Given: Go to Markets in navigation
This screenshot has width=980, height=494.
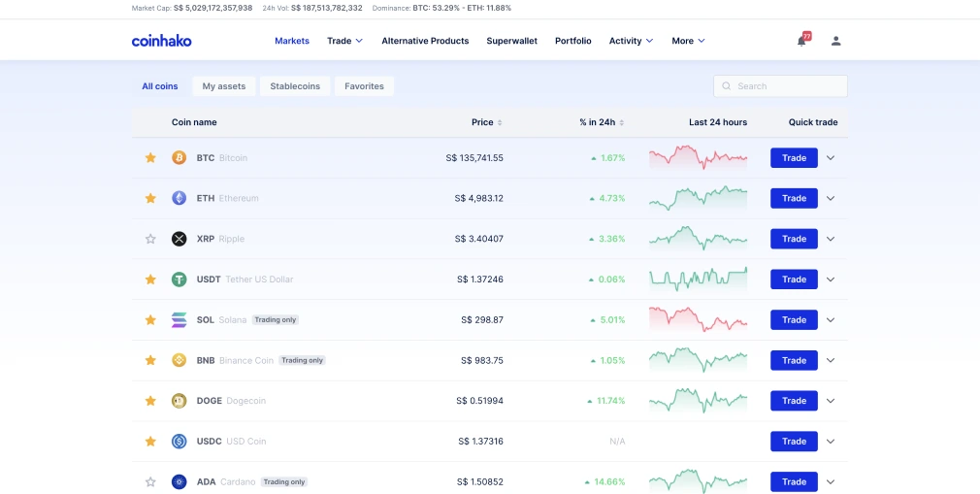Looking at the screenshot, I should coord(292,41).
